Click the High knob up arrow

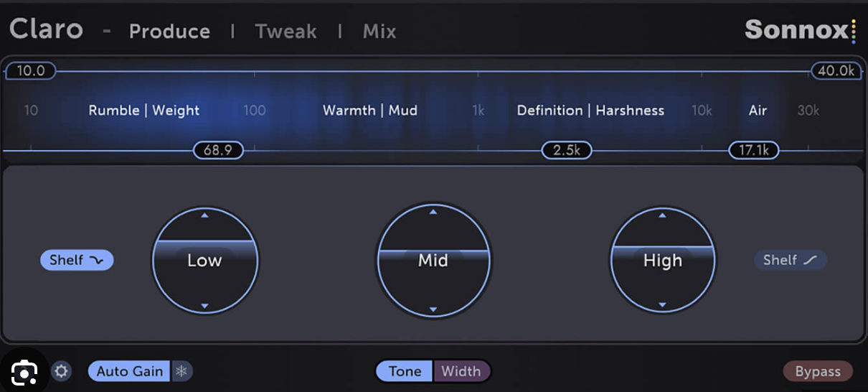click(x=662, y=215)
